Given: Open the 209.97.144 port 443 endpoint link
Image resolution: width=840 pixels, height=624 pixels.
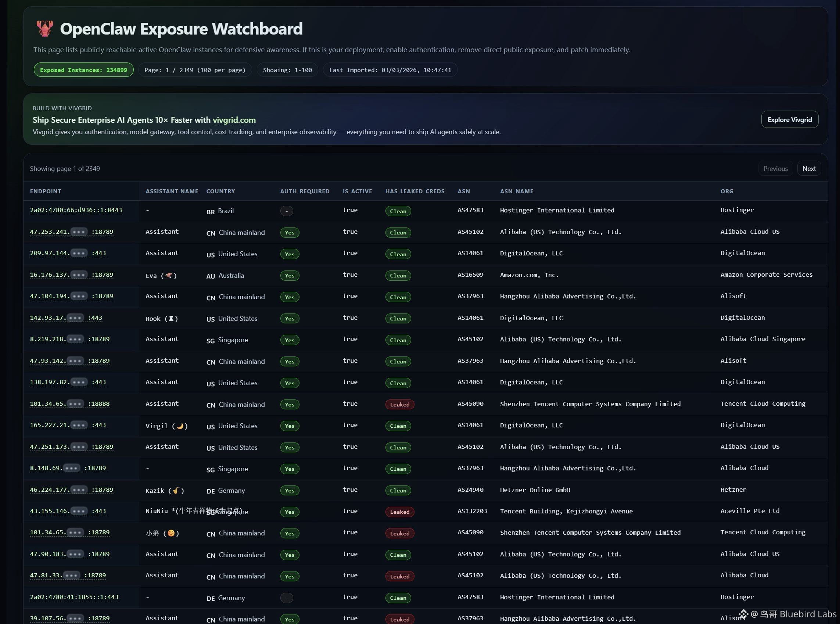Looking at the screenshot, I should 68,253.
